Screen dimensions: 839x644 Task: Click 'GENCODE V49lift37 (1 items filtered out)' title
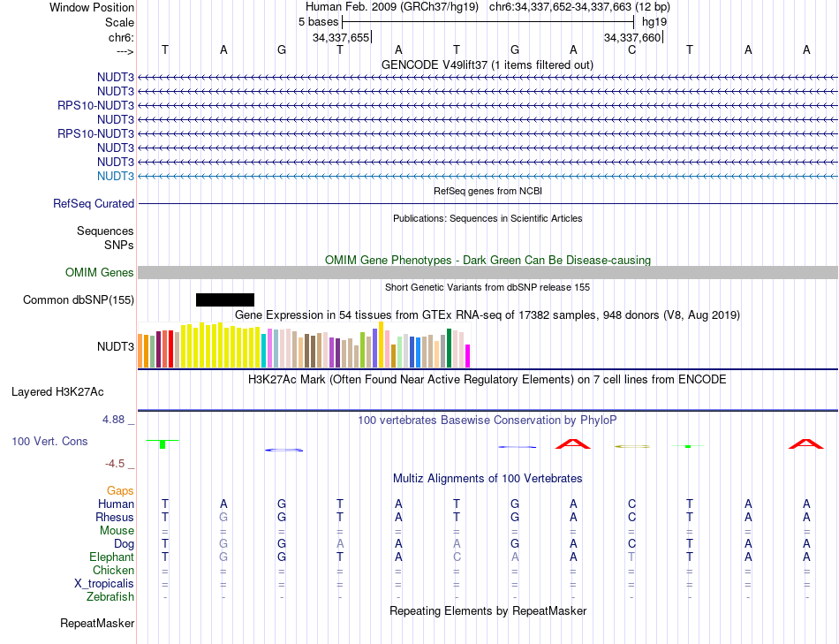click(488, 64)
